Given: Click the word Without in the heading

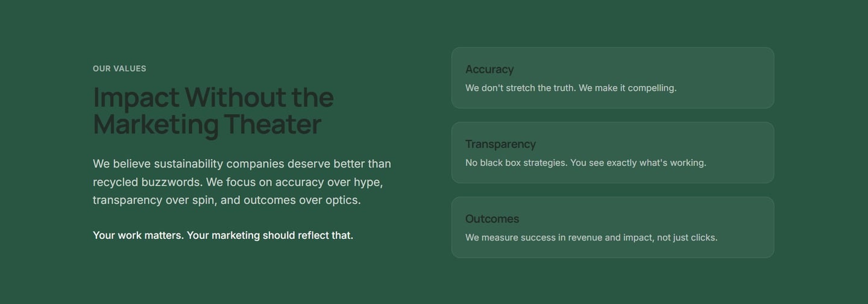Looking at the screenshot, I should point(235,98).
